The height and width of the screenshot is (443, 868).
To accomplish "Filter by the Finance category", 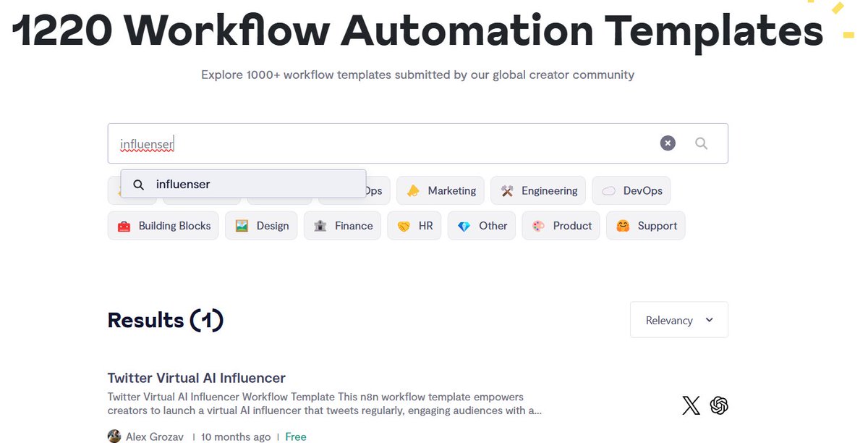I will tap(342, 226).
